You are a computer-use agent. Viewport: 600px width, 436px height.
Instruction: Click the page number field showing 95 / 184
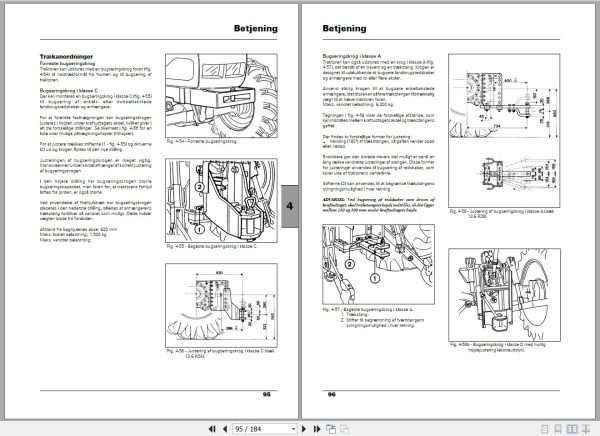coord(265,429)
